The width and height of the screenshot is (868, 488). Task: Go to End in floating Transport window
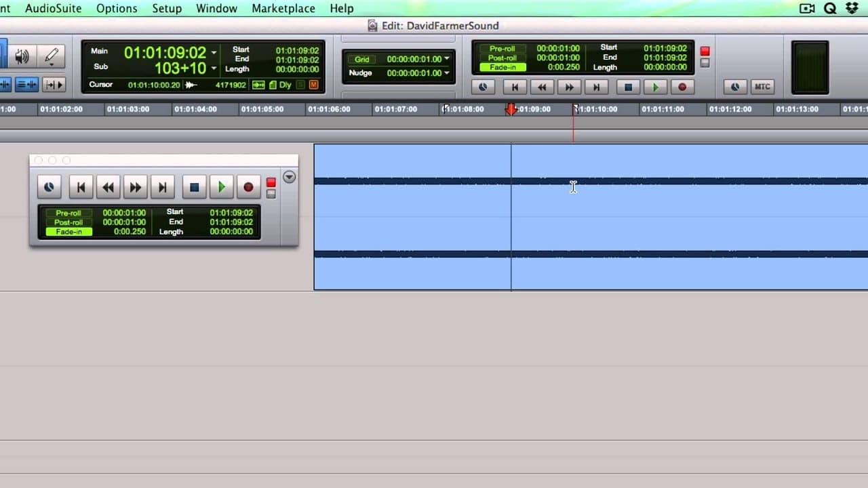click(163, 187)
